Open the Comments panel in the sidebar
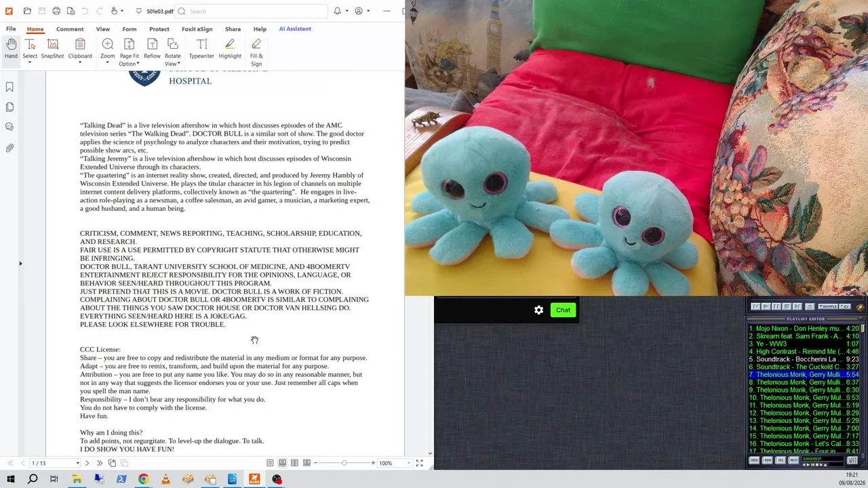This screenshot has height=488, width=868. [9, 127]
